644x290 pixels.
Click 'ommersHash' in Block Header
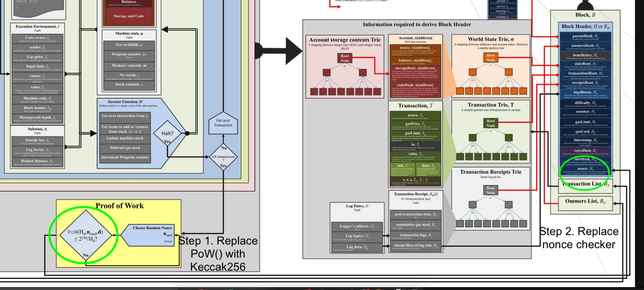pyautogui.click(x=585, y=46)
